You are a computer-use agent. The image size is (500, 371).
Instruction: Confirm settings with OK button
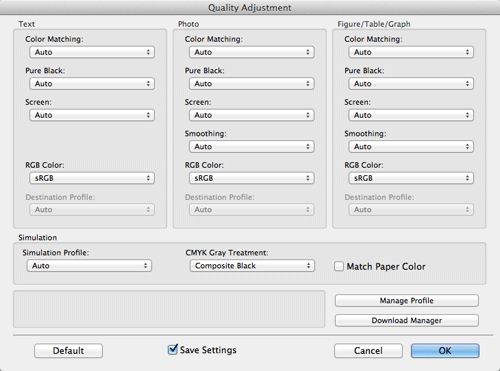click(445, 351)
